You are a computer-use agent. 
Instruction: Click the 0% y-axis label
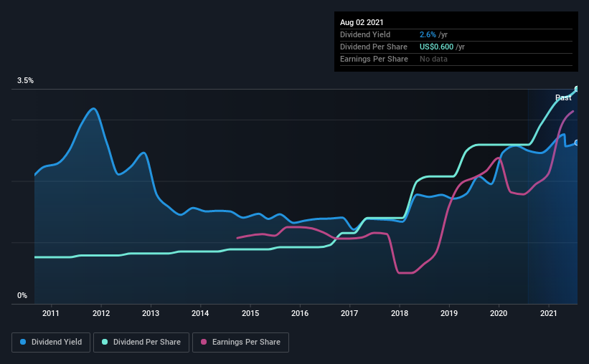click(x=22, y=296)
